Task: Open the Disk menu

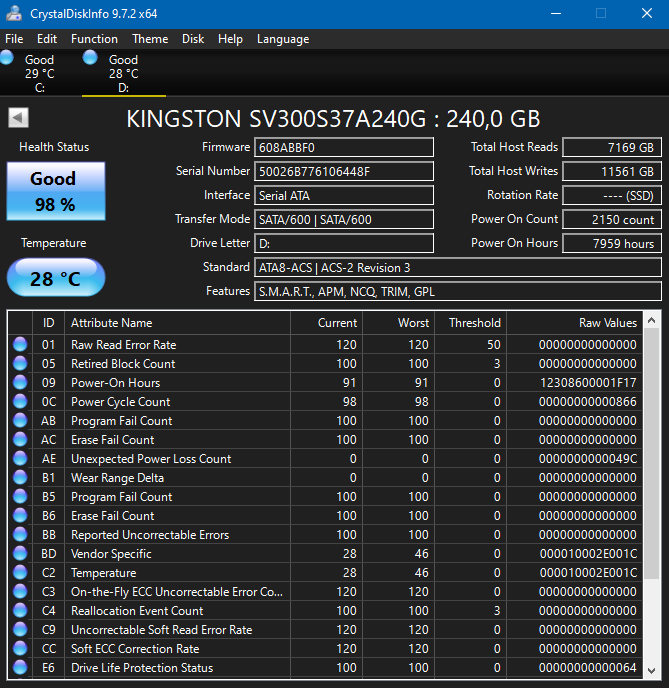Action: 193,39
